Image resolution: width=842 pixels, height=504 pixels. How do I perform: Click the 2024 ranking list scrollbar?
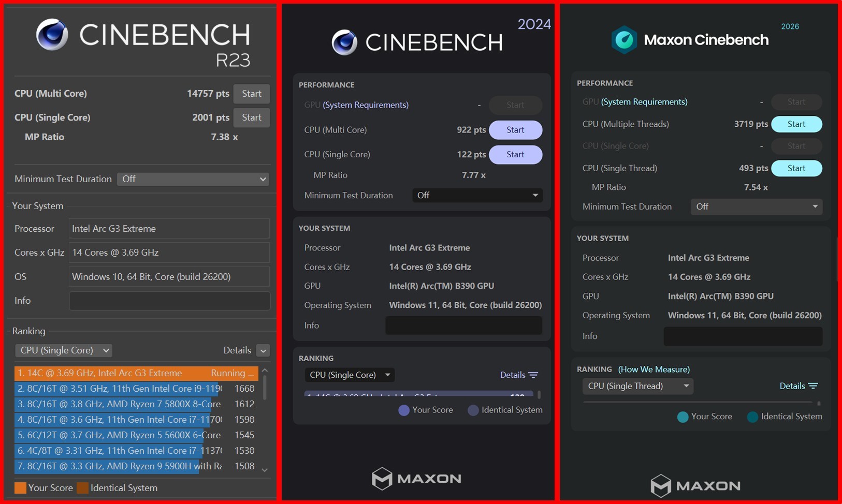click(x=539, y=394)
